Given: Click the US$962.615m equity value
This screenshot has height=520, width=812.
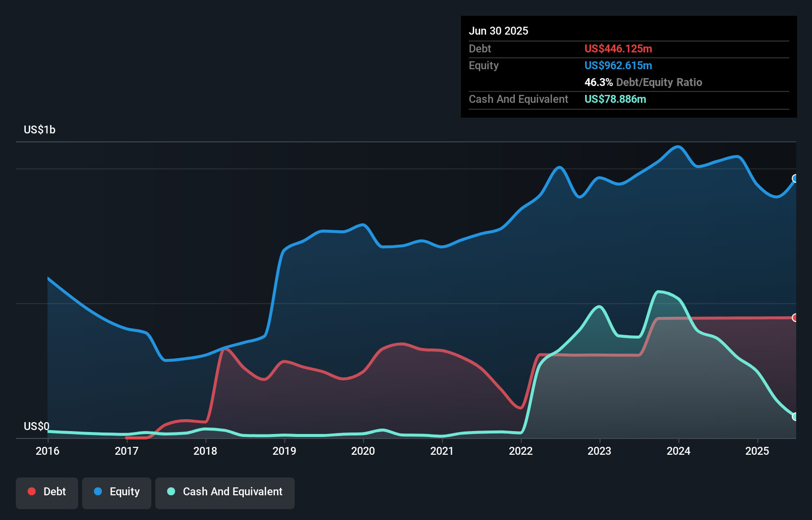Looking at the screenshot, I should coord(618,66).
